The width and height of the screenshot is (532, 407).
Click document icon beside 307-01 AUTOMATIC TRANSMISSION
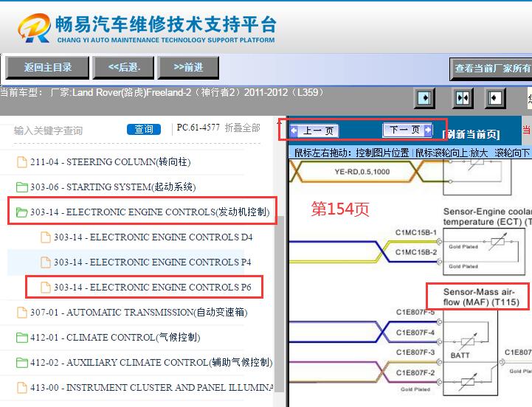pyautogui.click(x=22, y=313)
